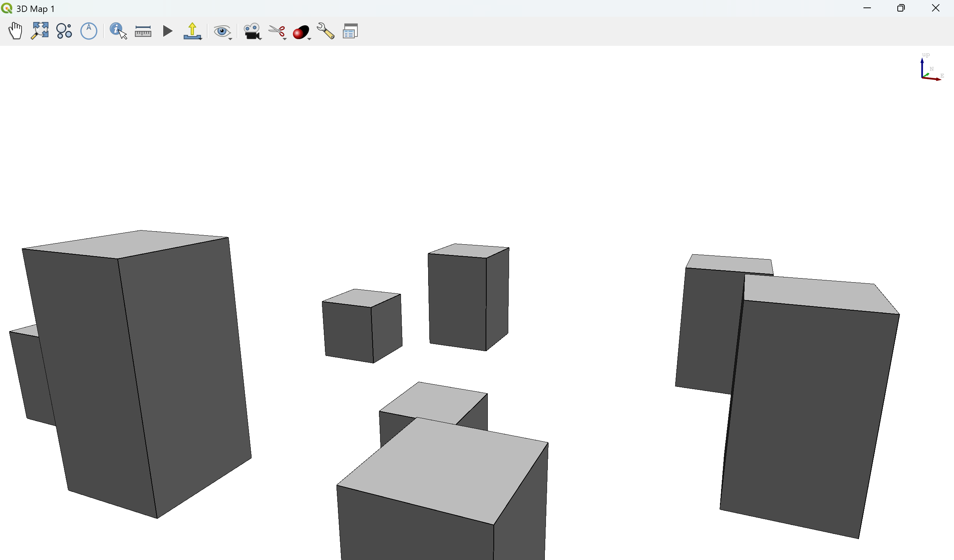This screenshot has width=954, height=560.
Task: Restore down the 3D Map 1 window
Action: tap(901, 8)
